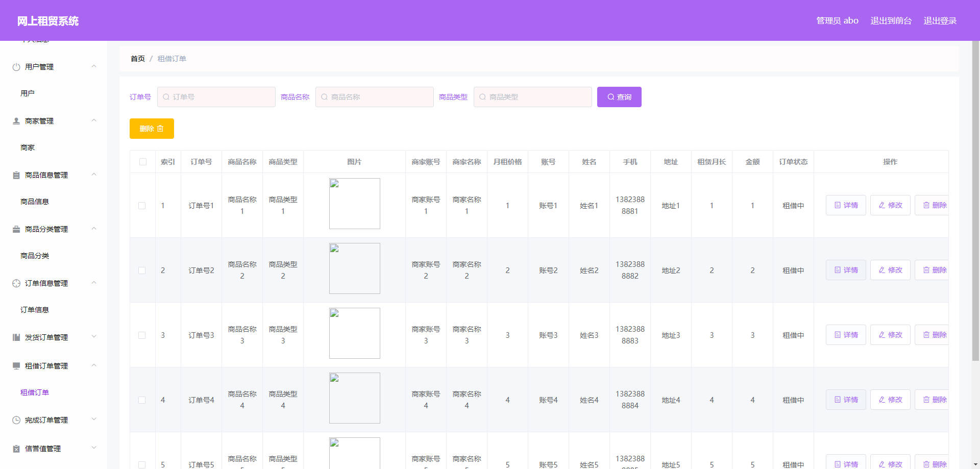Click 修改 for order 订单号5

coord(890,462)
